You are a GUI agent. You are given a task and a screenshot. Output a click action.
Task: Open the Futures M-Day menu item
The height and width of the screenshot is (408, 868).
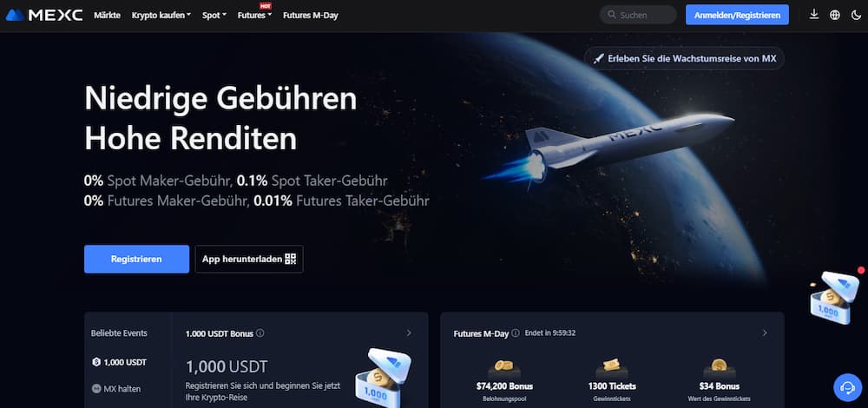(x=311, y=16)
